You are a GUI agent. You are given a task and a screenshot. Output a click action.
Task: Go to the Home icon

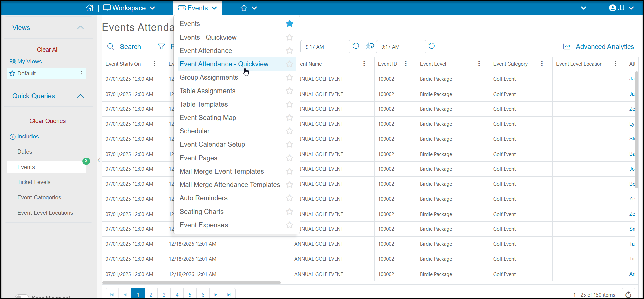coord(90,8)
